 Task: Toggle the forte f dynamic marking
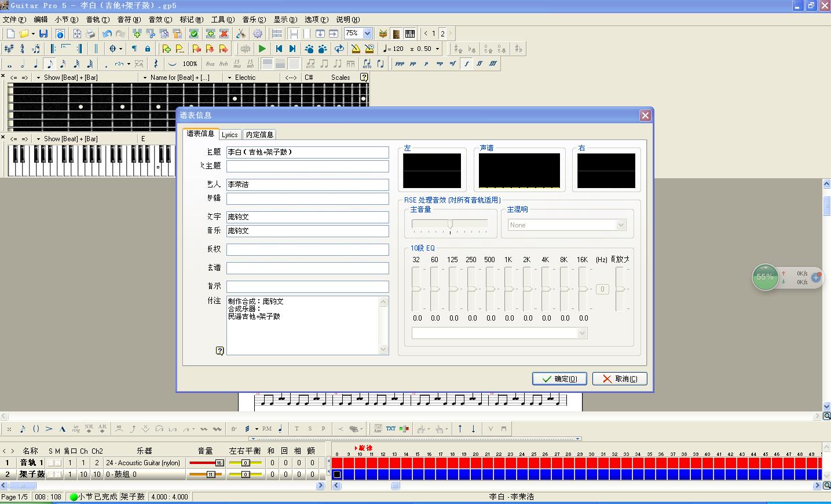466,64
